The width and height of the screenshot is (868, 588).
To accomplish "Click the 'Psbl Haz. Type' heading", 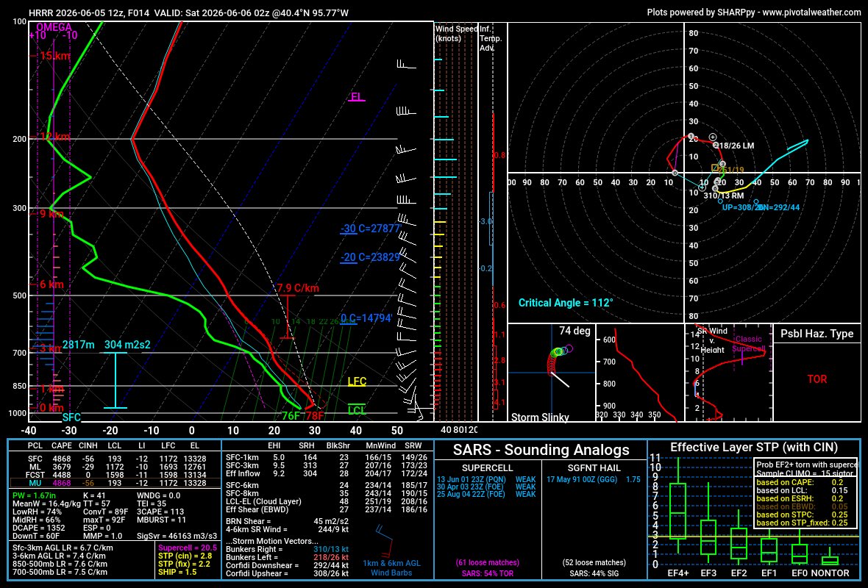I will pyautogui.click(x=817, y=334).
